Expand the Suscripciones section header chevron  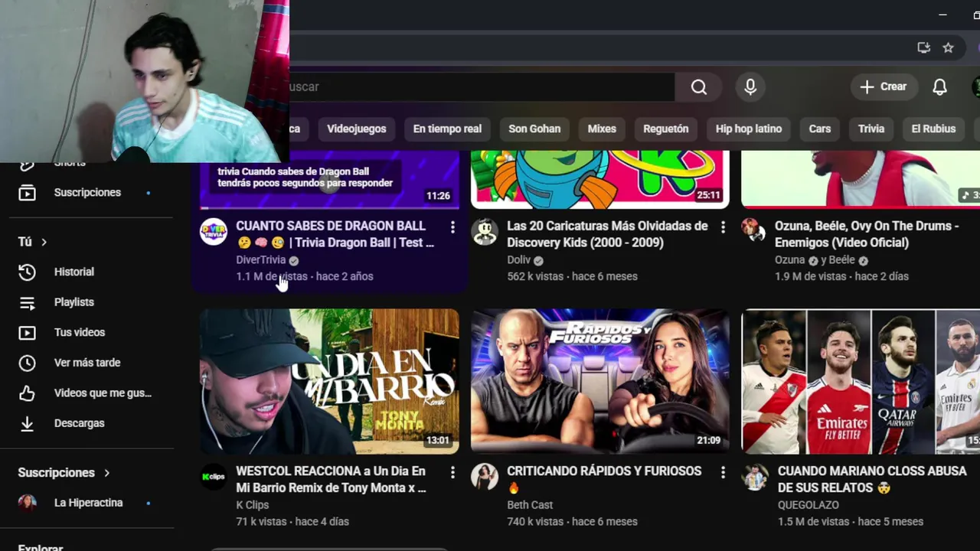(106, 473)
